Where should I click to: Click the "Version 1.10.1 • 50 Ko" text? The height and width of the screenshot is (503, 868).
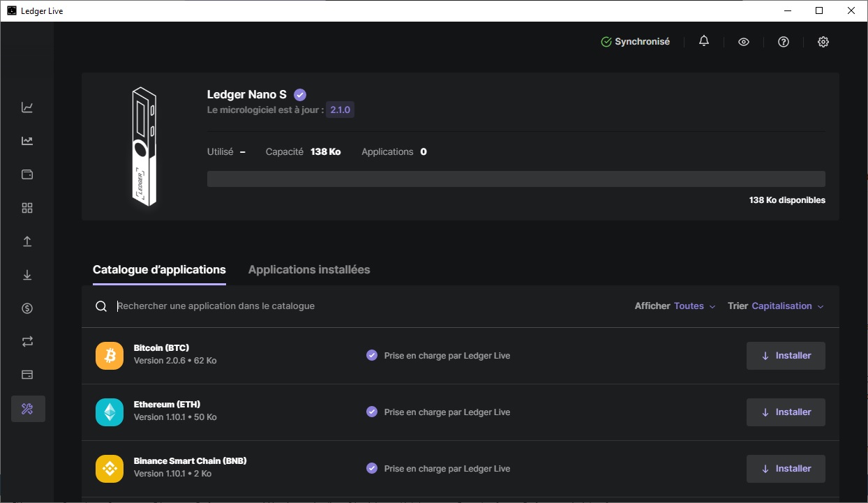[x=175, y=417]
